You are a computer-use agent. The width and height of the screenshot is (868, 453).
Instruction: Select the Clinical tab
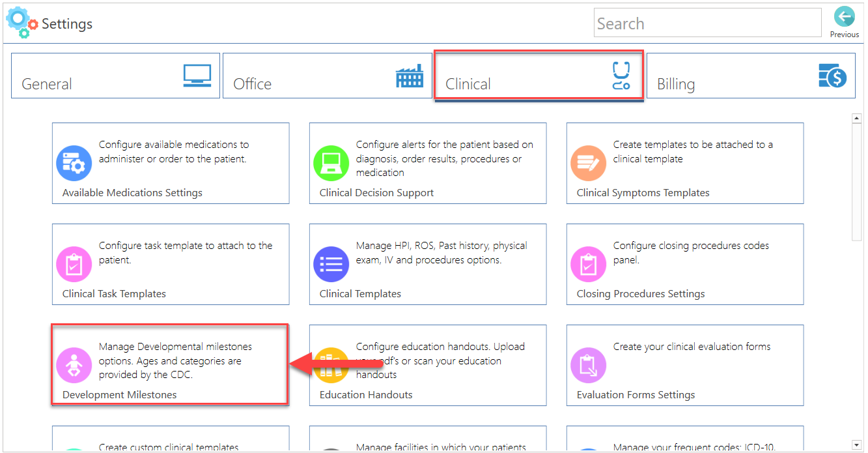coord(539,76)
